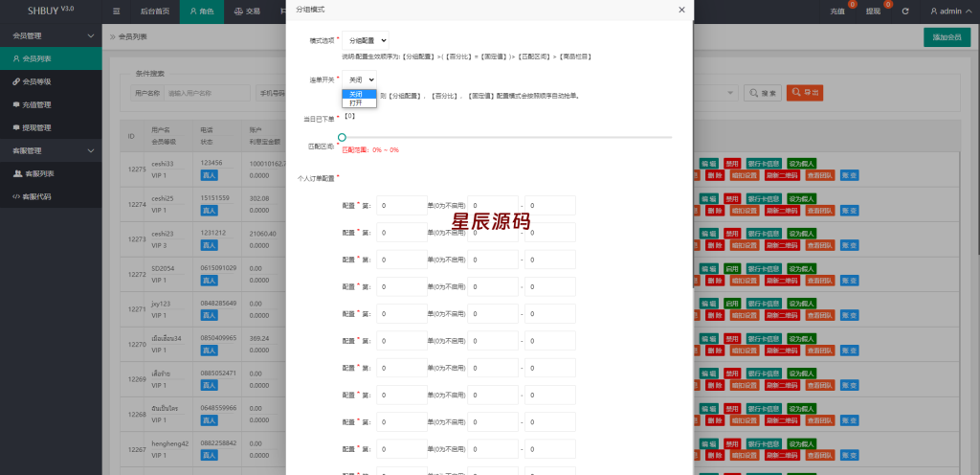Click 启用 for user jxy123
The image size is (980, 475).
point(731,304)
